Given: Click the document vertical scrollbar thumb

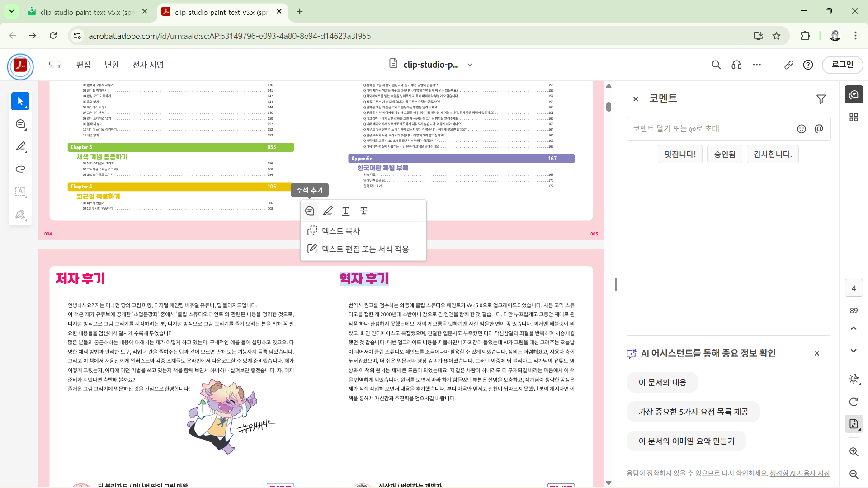Looking at the screenshot, I should tap(609, 107).
